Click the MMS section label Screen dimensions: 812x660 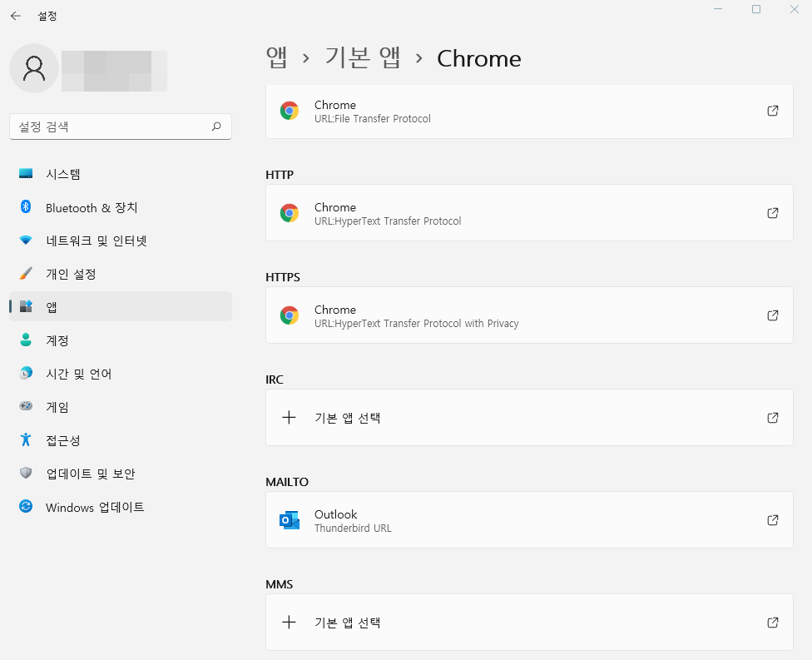point(280,584)
